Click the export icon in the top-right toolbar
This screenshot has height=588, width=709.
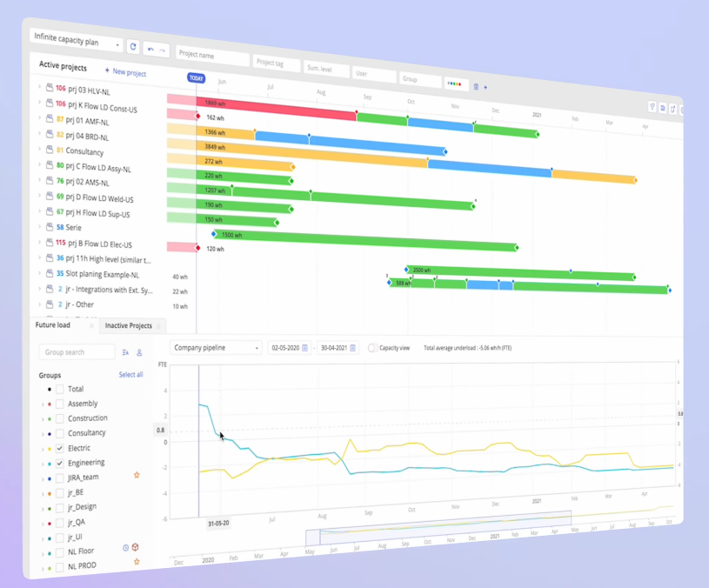point(672,109)
